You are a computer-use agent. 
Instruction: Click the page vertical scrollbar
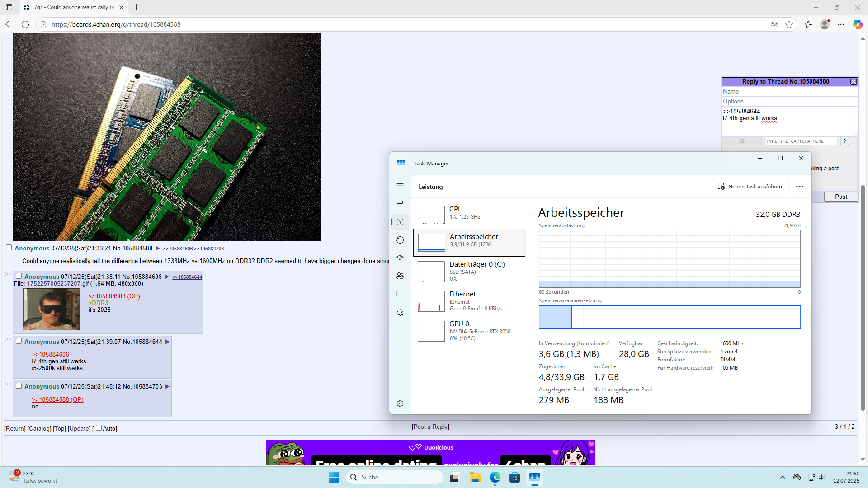click(863, 298)
